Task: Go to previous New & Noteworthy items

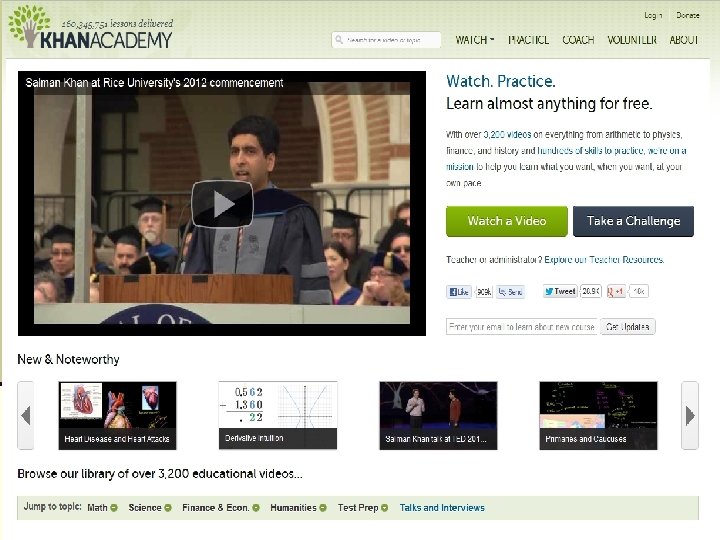Action: (25, 416)
